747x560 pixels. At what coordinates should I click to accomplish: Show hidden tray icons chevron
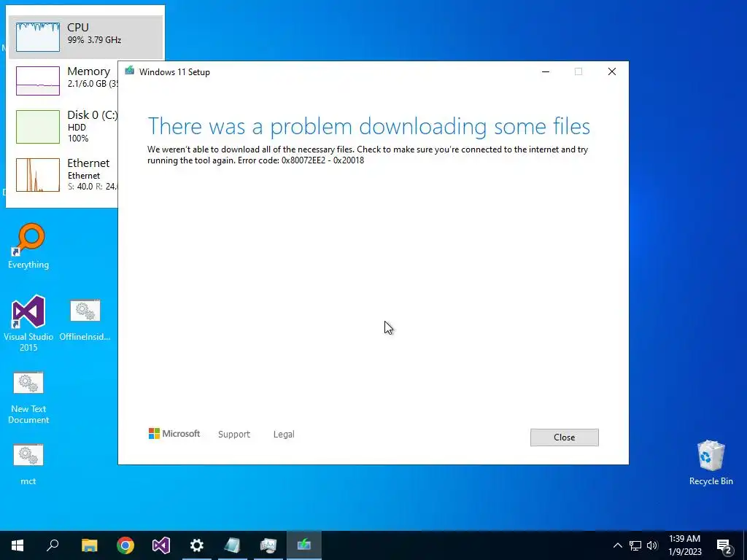(617, 545)
